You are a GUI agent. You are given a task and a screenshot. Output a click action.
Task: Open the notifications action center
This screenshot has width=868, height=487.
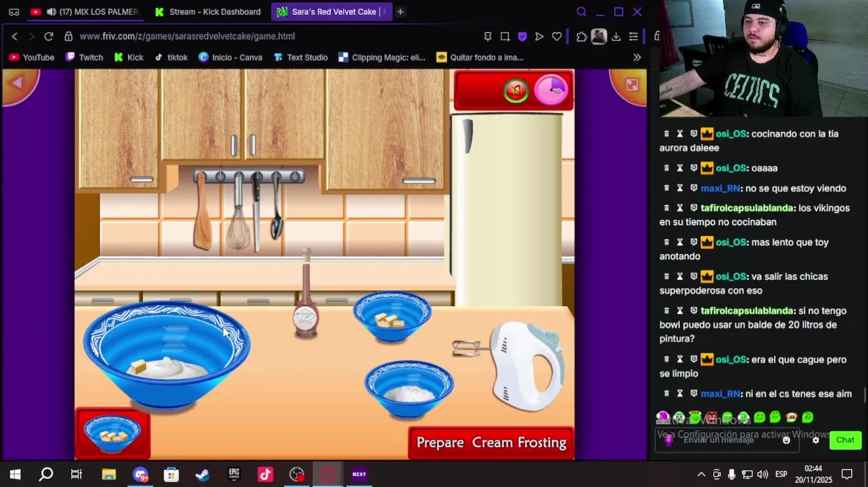tap(847, 474)
